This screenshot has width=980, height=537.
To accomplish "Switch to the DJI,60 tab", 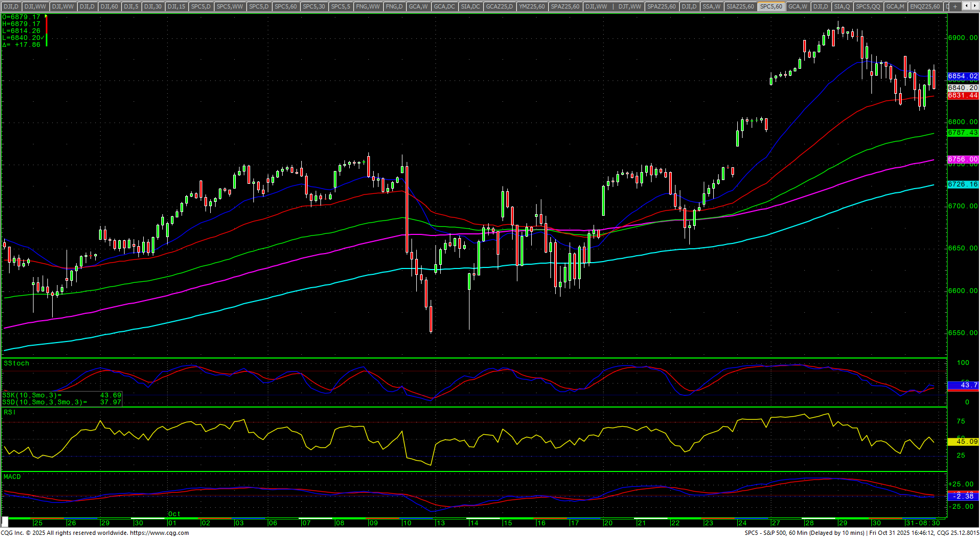I will click(x=109, y=6).
